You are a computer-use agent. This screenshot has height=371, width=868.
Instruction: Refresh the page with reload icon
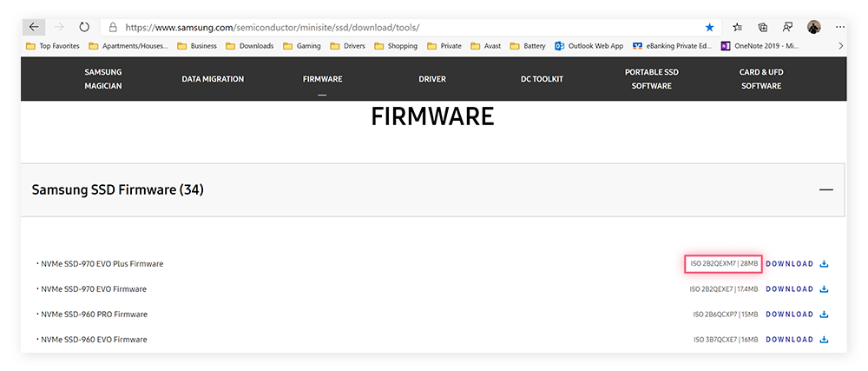84,27
